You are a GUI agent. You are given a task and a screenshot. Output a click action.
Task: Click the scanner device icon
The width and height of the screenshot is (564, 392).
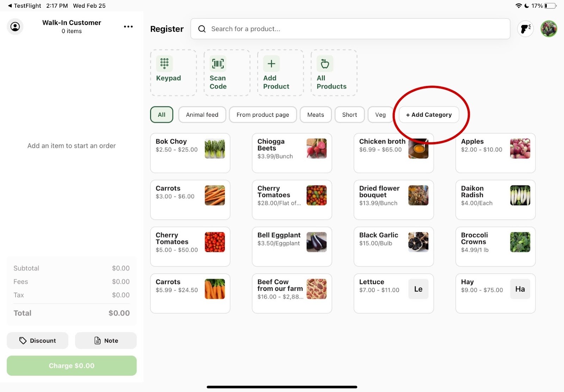tap(525, 29)
